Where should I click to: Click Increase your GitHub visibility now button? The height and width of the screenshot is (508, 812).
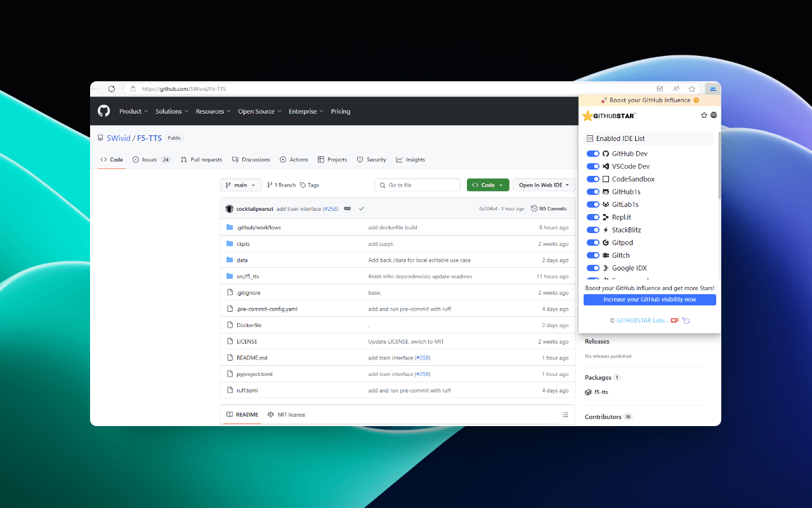tap(650, 300)
